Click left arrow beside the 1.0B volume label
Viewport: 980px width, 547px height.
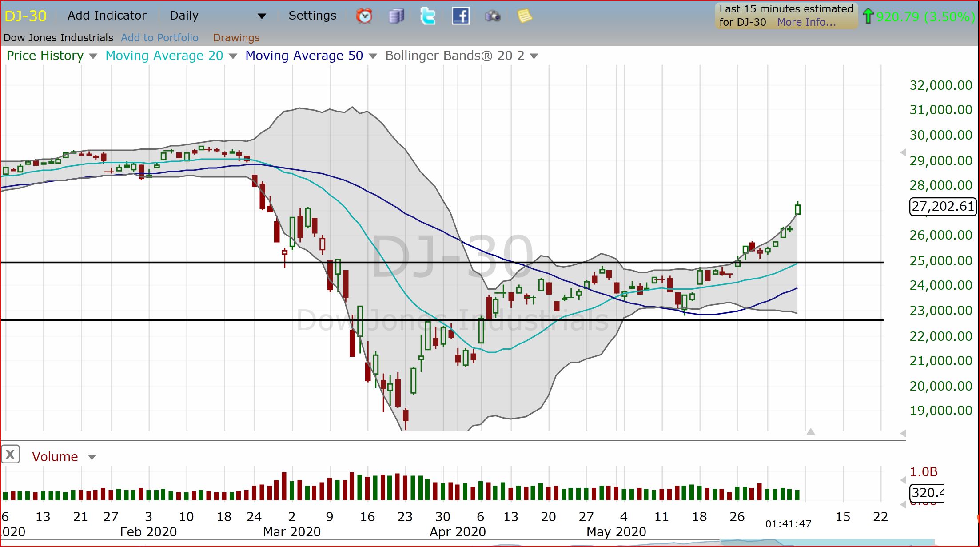(903, 480)
